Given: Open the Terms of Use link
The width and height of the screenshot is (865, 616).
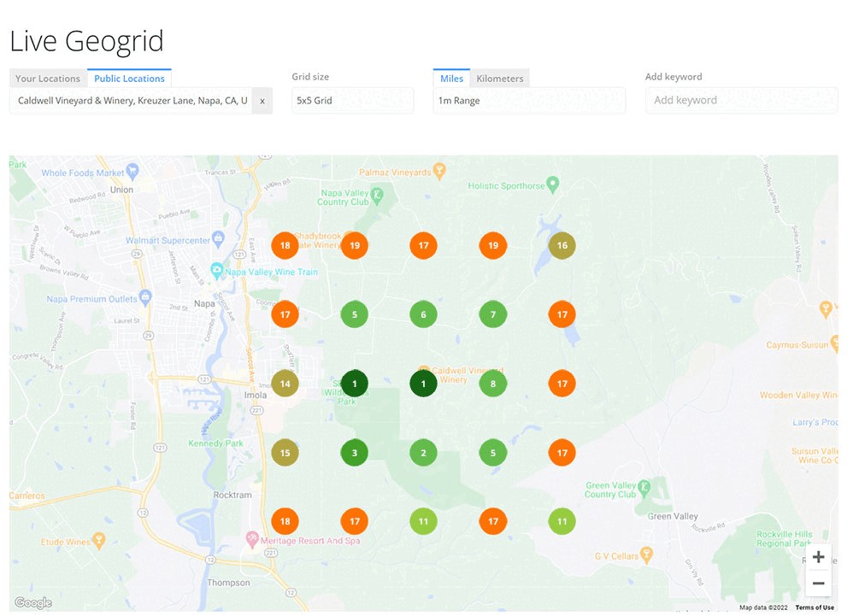Looking at the screenshot, I should (815, 607).
